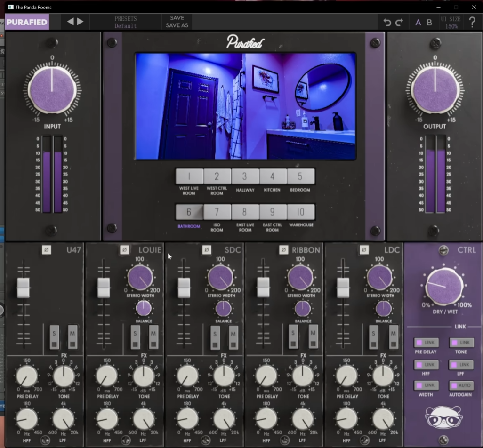This screenshot has height=448, width=483.
Task: Invert phase on the U47 channel
Action: click(47, 250)
